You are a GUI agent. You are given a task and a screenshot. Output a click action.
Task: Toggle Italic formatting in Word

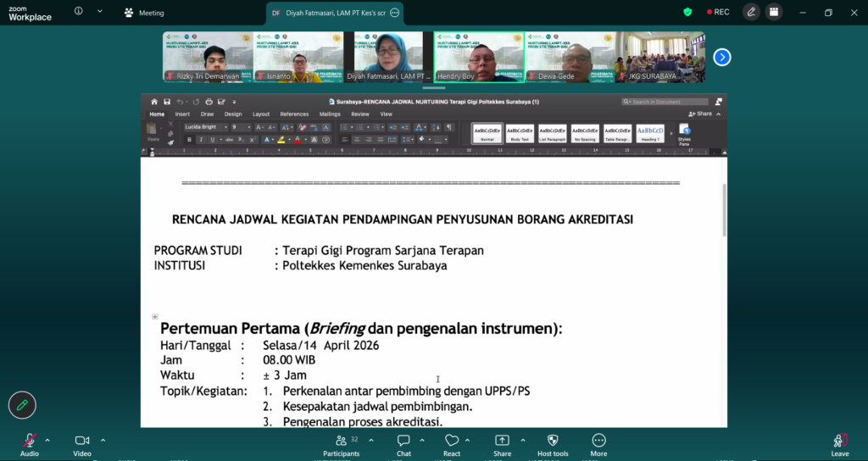201,140
